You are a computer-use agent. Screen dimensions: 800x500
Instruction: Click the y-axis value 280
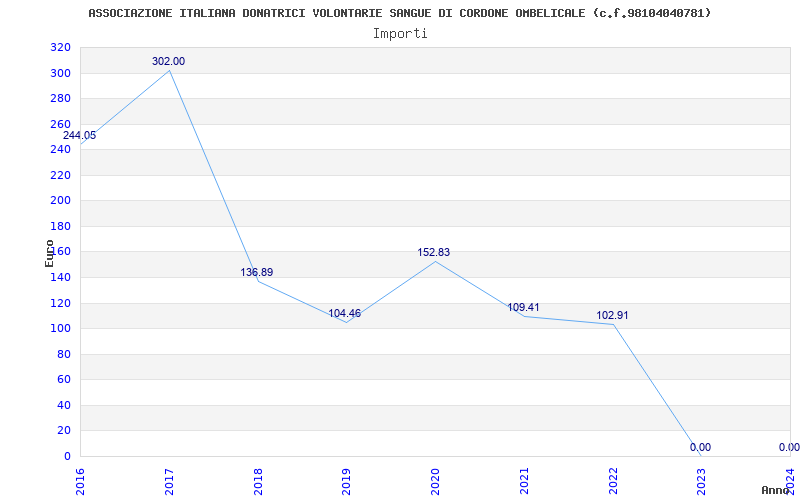point(61,98)
